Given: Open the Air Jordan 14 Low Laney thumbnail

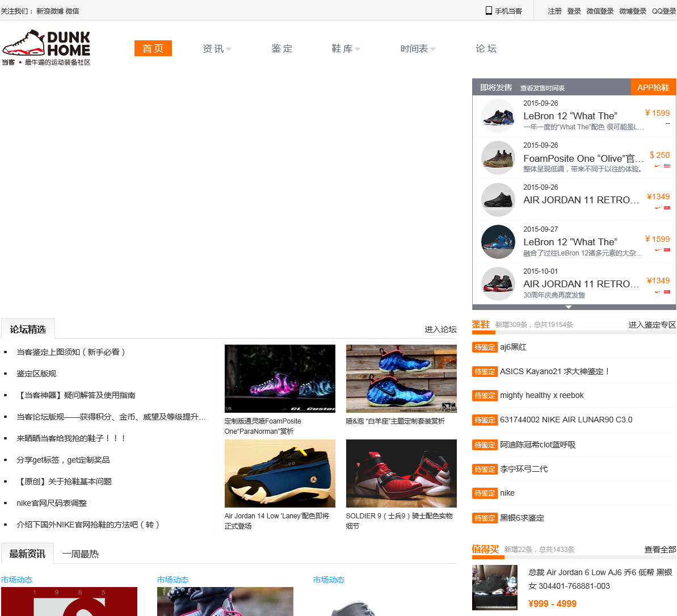Looking at the screenshot, I should (x=280, y=473).
